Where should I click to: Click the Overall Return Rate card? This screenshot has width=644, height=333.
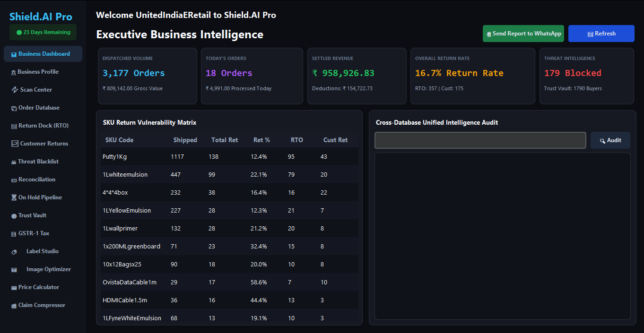tap(473, 76)
